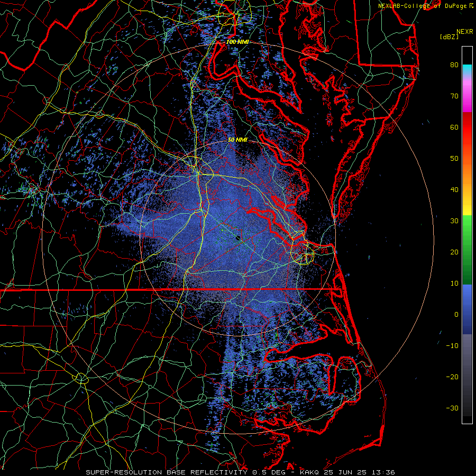Click the 10 dBZ legend value
476x476 pixels.
coord(454,283)
